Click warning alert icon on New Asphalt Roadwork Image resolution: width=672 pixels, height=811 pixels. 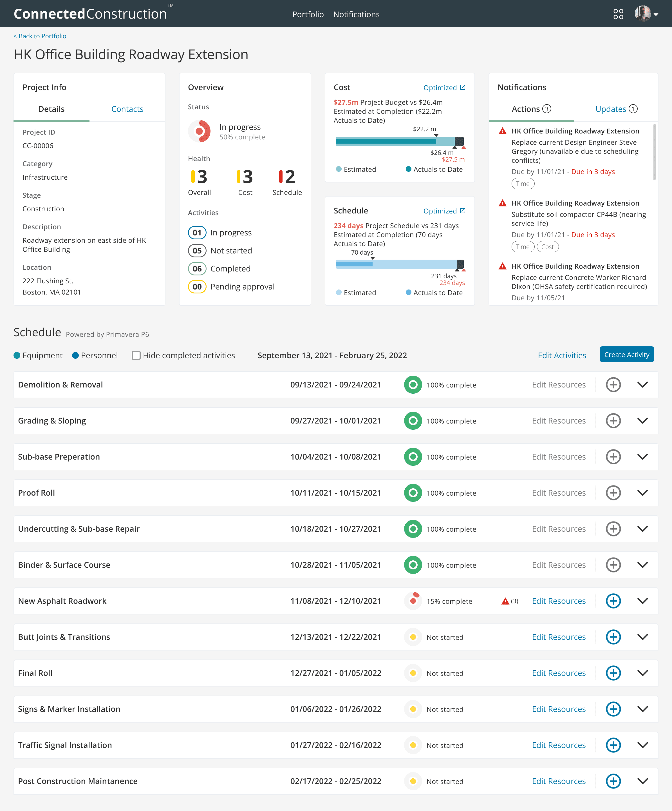pos(505,601)
